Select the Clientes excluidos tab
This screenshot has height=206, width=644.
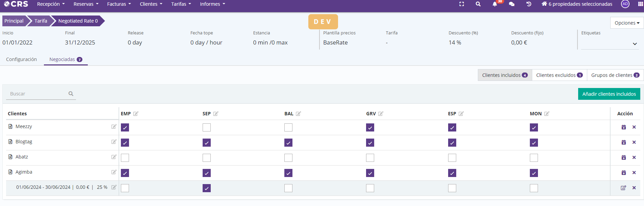(559, 75)
